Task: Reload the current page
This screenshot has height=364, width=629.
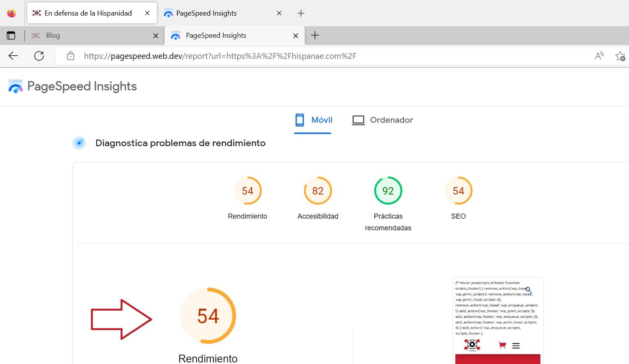Action: (x=39, y=56)
